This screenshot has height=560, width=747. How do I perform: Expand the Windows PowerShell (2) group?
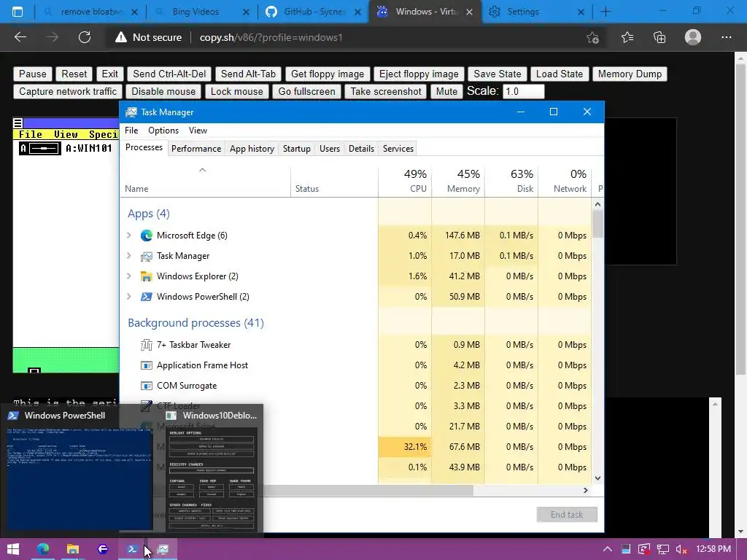pos(128,297)
